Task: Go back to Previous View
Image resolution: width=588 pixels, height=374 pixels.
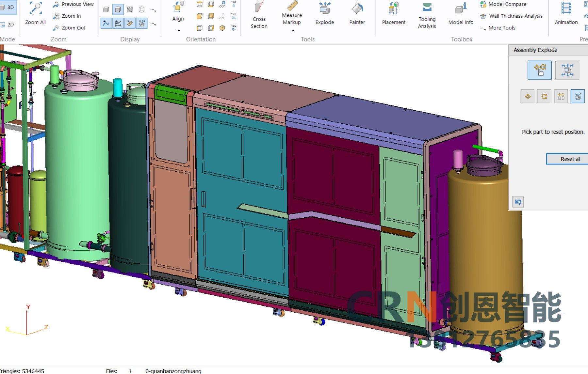Action: pyautogui.click(x=73, y=4)
